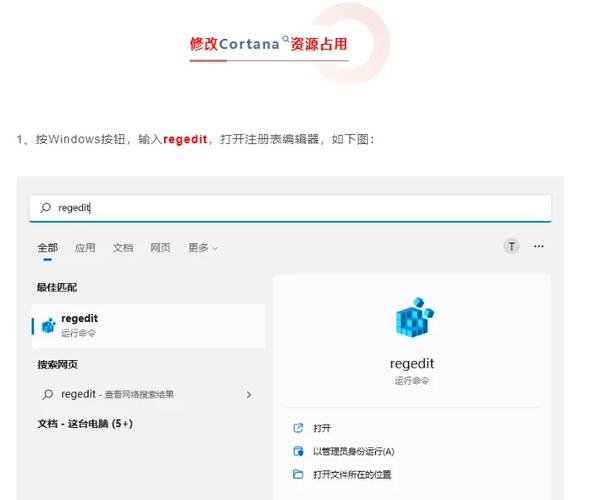Switch to the 应用 tab
Image resolution: width=589 pixels, height=500 pixels.
85,248
